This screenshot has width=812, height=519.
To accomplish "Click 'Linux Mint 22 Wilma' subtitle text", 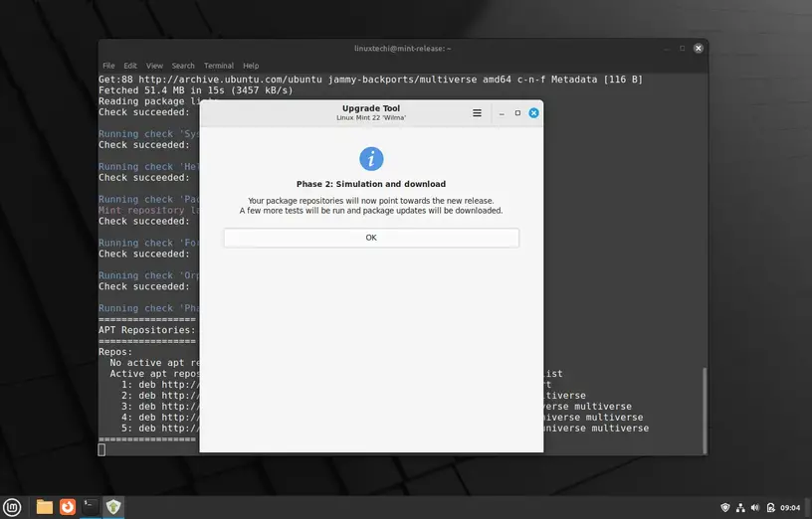I will click(x=371, y=118).
